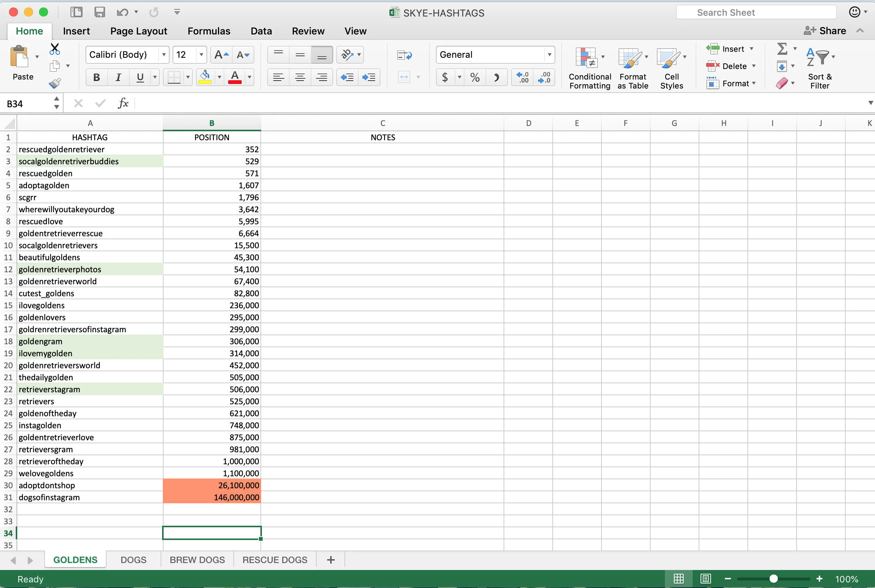
Task: Click the Increase Decimal icon
Action: [x=523, y=77]
